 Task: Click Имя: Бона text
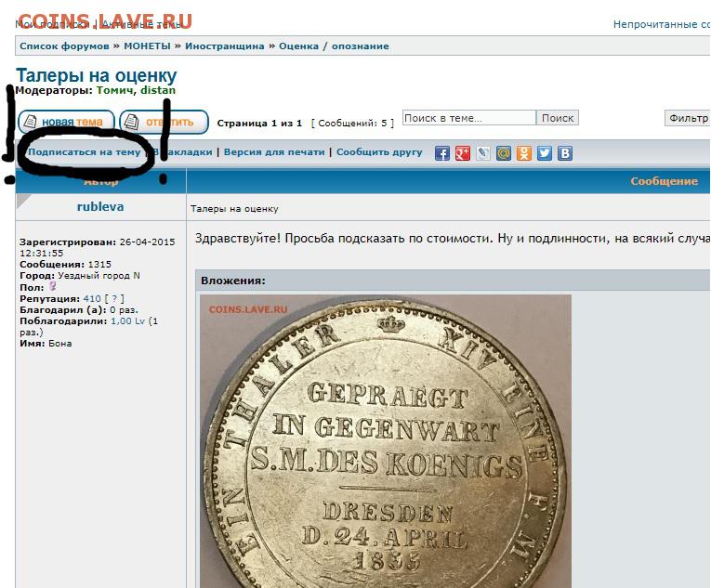pos(46,343)
